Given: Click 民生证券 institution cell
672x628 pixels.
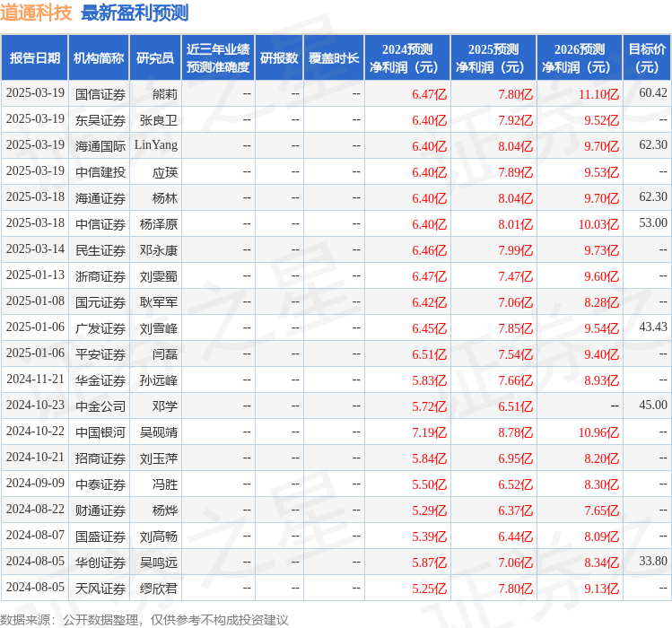Looking at the screenshot, I should click(100, 250).
